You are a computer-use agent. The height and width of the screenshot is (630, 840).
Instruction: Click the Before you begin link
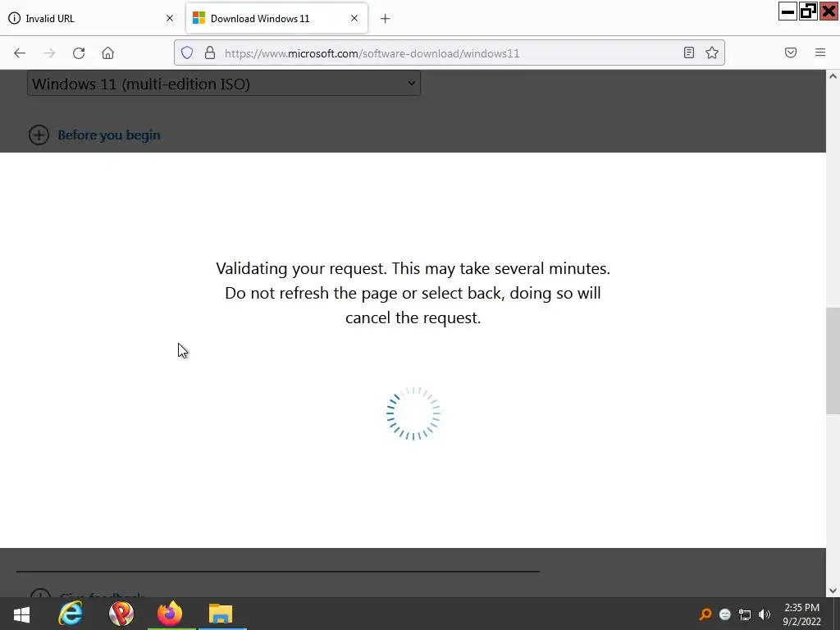click(x=109, y=135)
